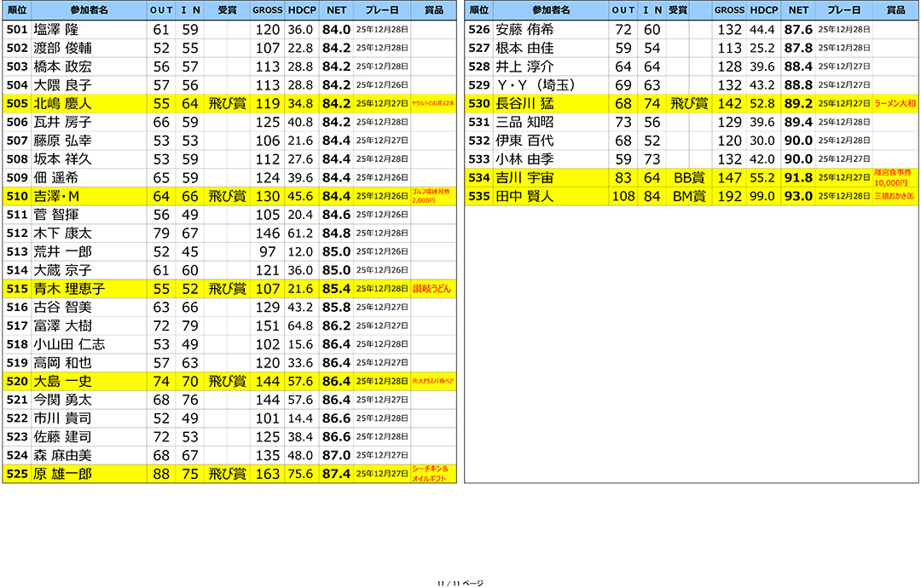
Task: Click the プレー日 header in the right table
Action: coord(843,10)
